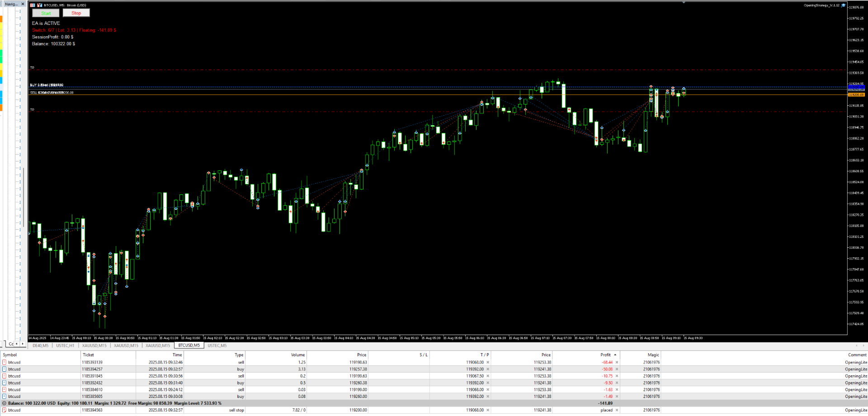This screenshot has height=416, width=868.
Task: Click the sell position icon for ticket 1185393139
Action: coord(5,362)
